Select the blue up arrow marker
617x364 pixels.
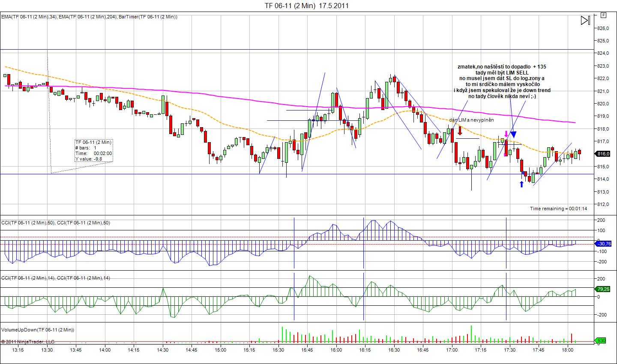pyautogui.click(x=521, y=184)
